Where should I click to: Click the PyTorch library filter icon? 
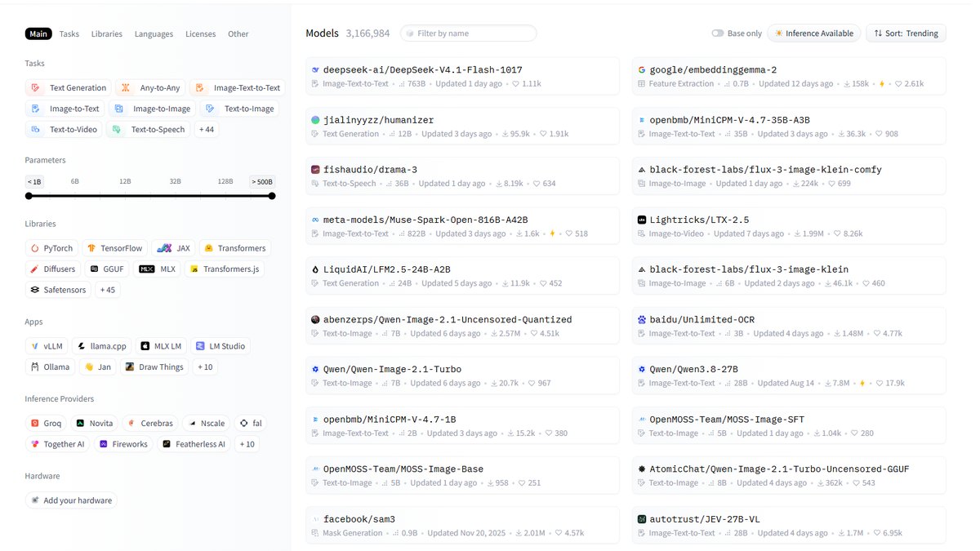click(x=35, y=248)
